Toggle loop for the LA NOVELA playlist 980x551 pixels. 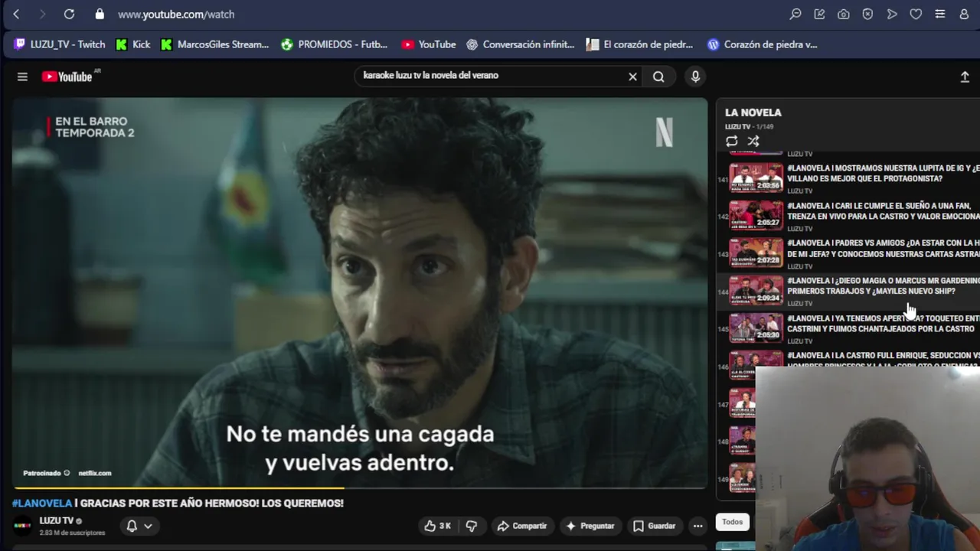tap(732, 141)
